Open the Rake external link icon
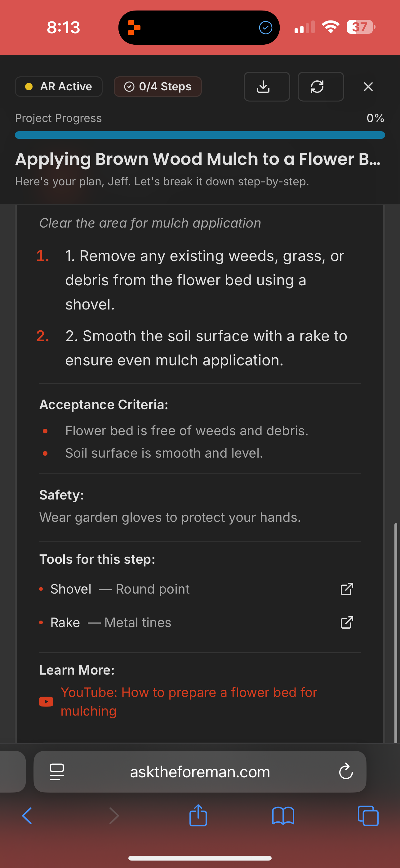The height and width of the screenshot is (868, 400). (347, 622)
